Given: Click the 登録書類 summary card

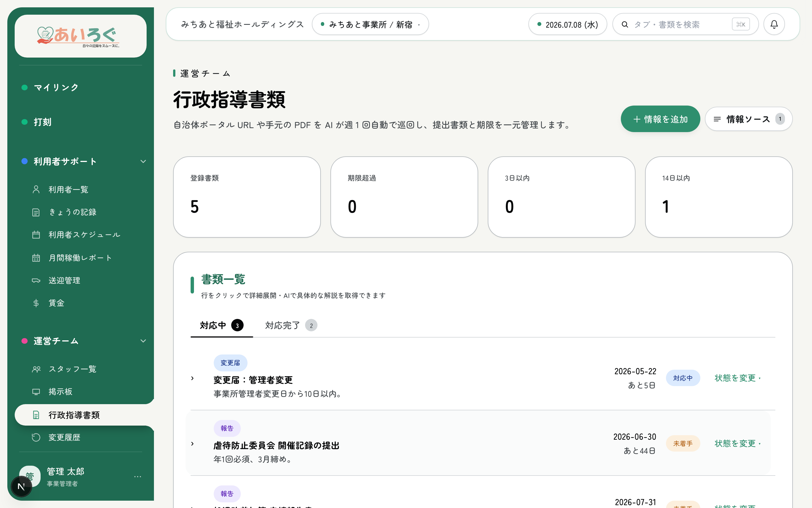Looking at the screenshot, I should [247, 197].
